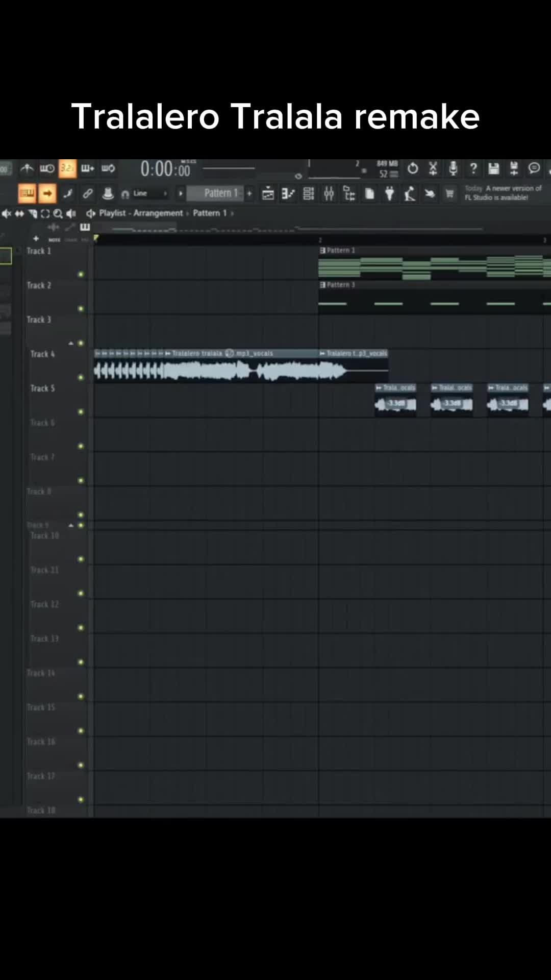
Task: Click Pattern 1 breadcrumb in playlist title
Action: [x=210, y=213]
